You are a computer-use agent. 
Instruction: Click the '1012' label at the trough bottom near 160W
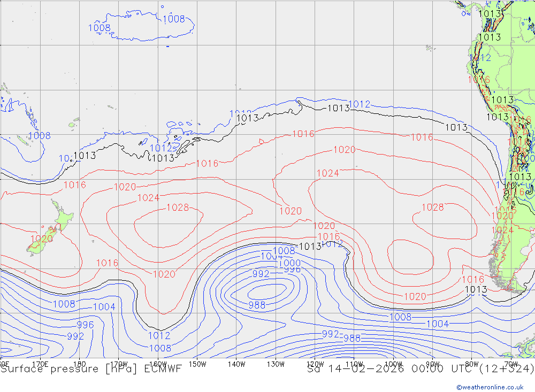pos(159,336)
